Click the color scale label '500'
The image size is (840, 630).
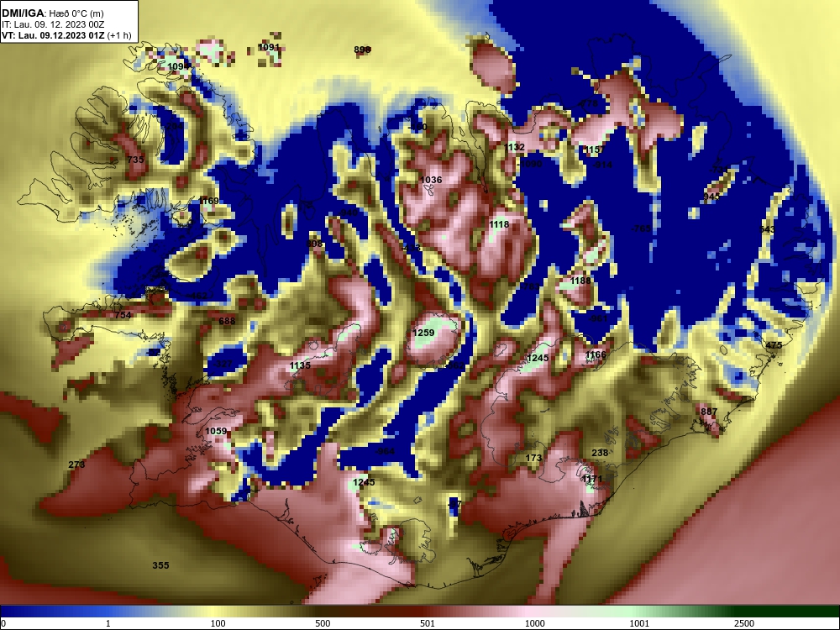point(323,623)
